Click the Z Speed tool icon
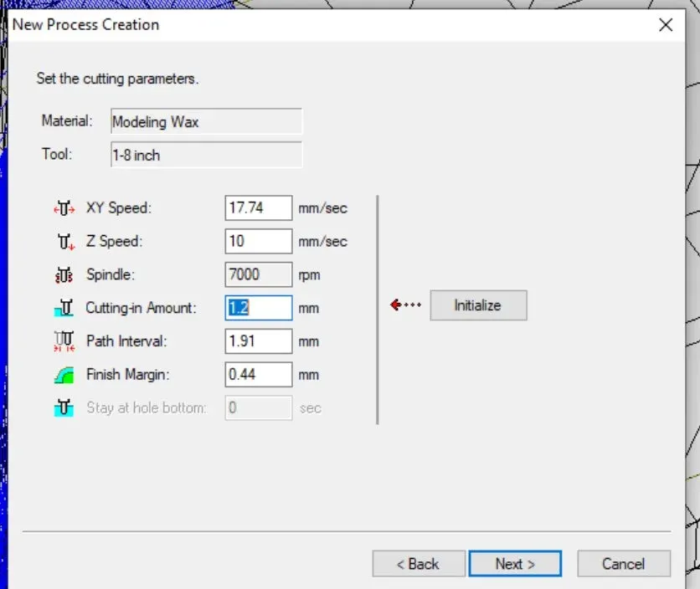 pos(65,242)
